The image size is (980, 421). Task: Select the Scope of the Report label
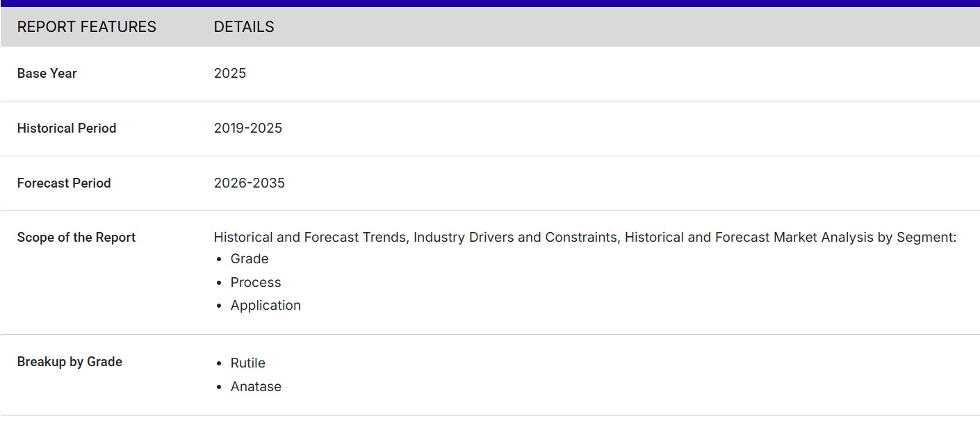(76, 238)
